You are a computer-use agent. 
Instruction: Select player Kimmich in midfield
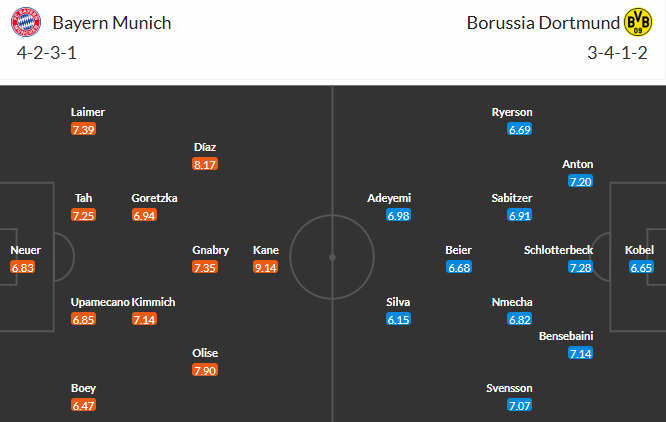153,302
